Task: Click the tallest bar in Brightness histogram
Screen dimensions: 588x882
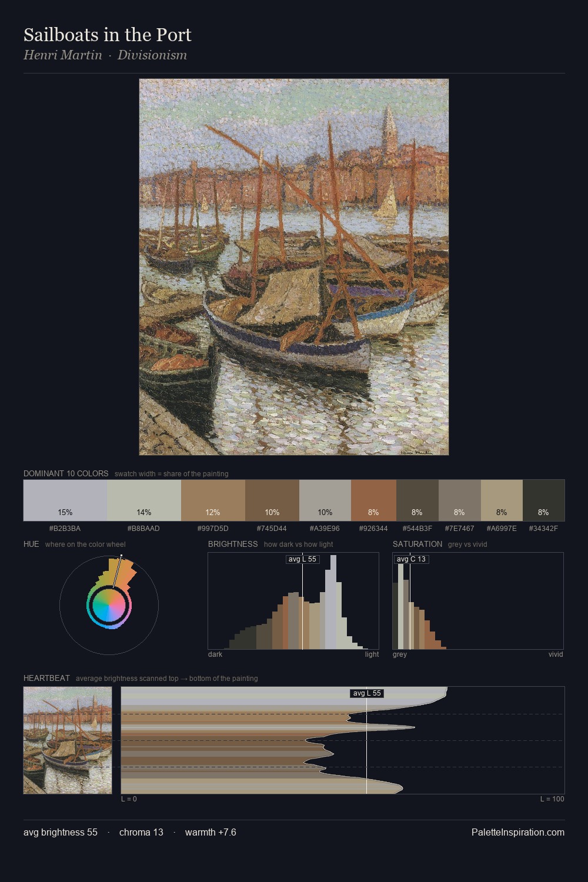Action: point(333,602)
